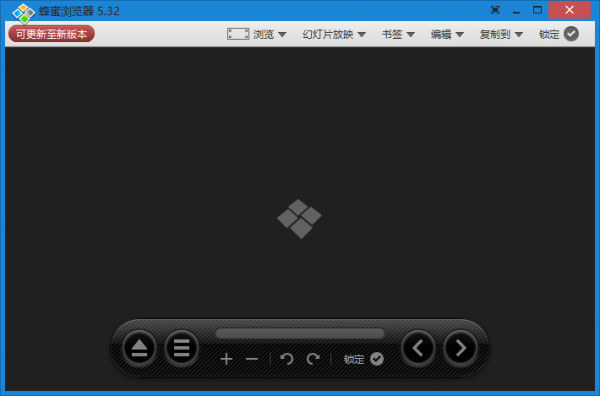Open the list menu button in bottom bar
Viewport: 600px width, 396px height.
click(181, 348)
